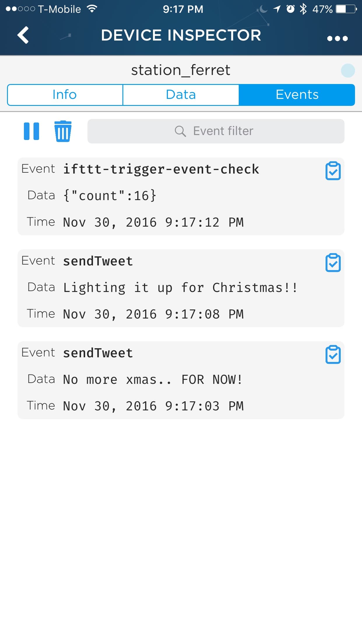Copy the 'No more xmas' sendTweet event
Image resolution: width=362 pixels, height=644 pixels.
coord(333,354)
